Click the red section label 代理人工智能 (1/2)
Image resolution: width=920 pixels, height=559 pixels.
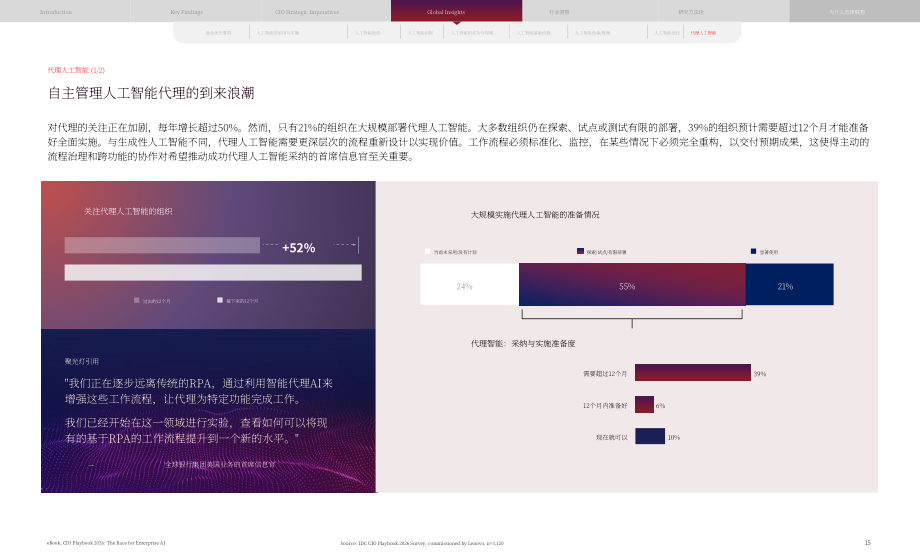(x=76, y=70)
